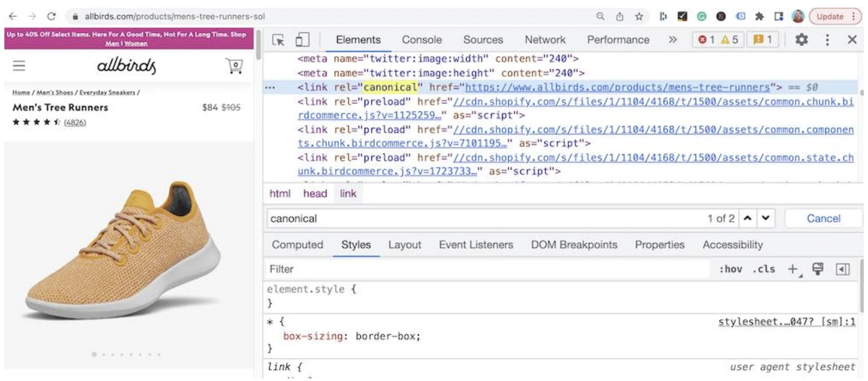Switch to the Sources tab
868x381 pixels.
[483, 40]
